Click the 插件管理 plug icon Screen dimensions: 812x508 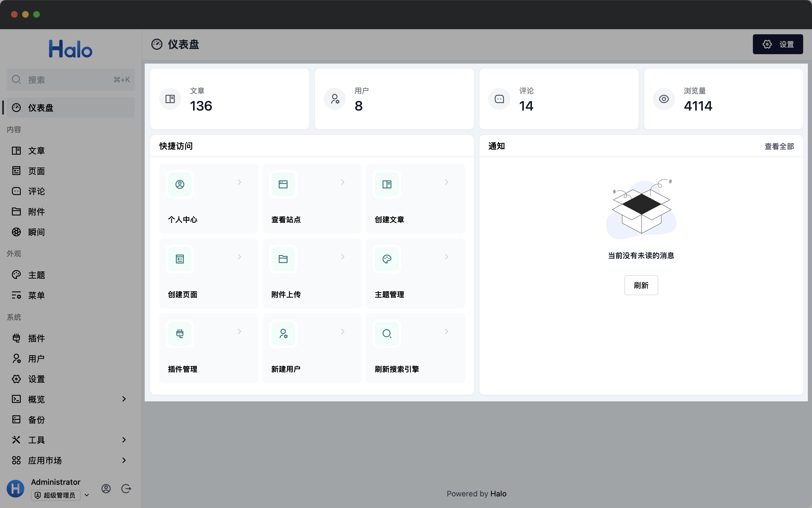pos(180,334)
